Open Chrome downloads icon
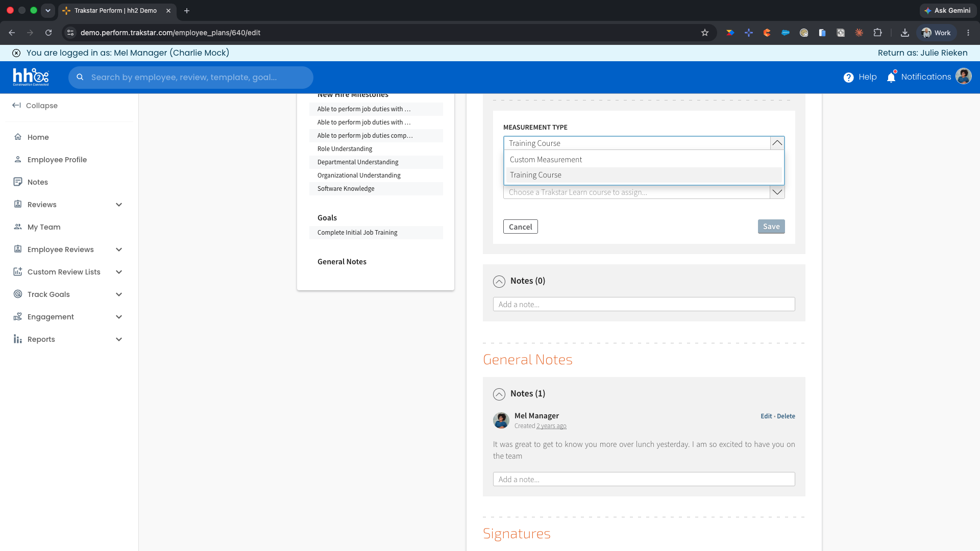The width and height of the screenshot is (980, 551). [x=905, y=33]
